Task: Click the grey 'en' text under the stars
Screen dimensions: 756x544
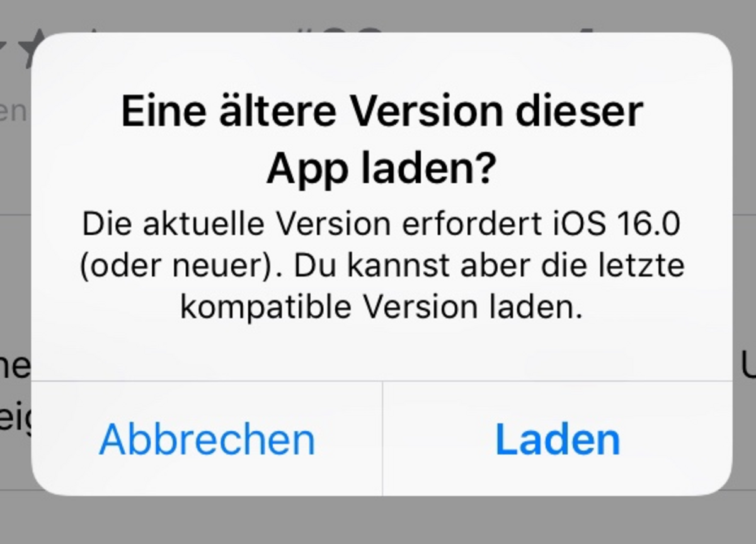Action: (x=14, y=112)
